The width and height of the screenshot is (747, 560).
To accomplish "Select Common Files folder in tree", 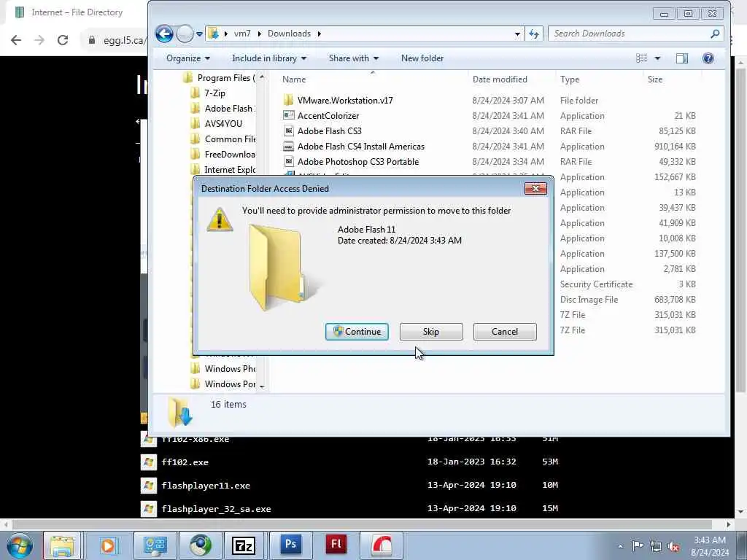I will click(230, 139).
